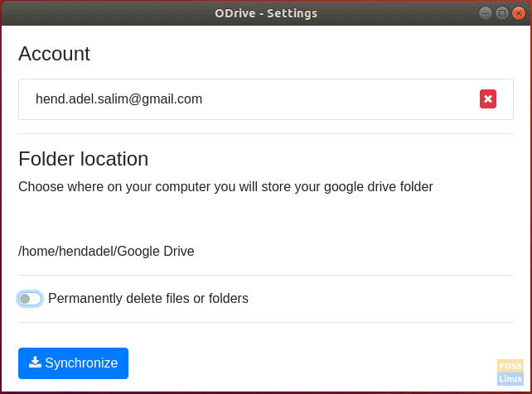Remove the hend.adel.salim@gmail.com account with red X
The image size is (532, 394).
(487, 99)
